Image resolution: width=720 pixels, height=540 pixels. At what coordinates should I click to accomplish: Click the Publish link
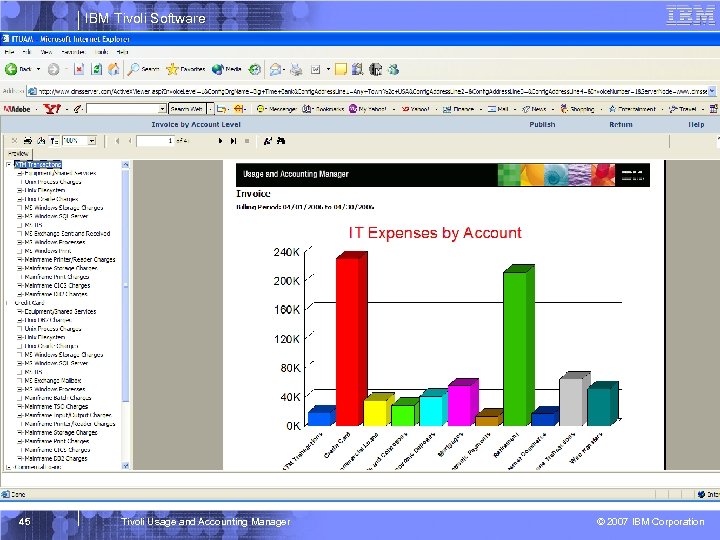(542, 124)
